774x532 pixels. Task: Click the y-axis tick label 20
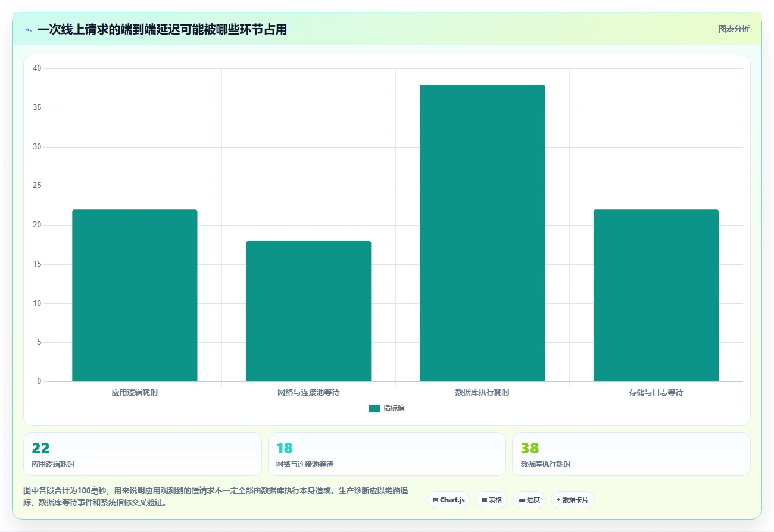point(37,225)
